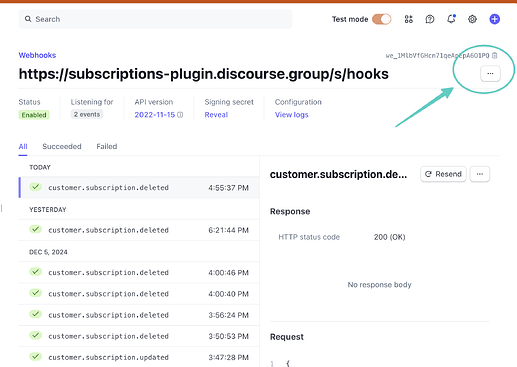
Task: Select event at 4:00:46 PM
Action: tap(139, 273)
